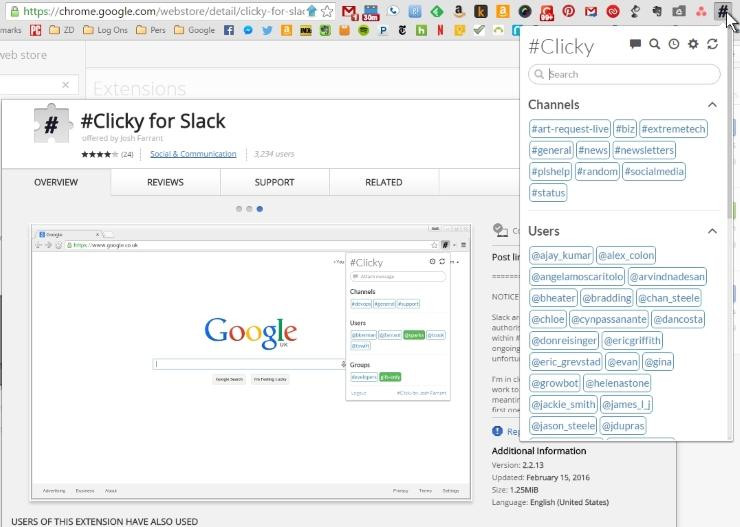Select the first screenshot carousel dot
740x527 pixels.
(x=239, y=209)
